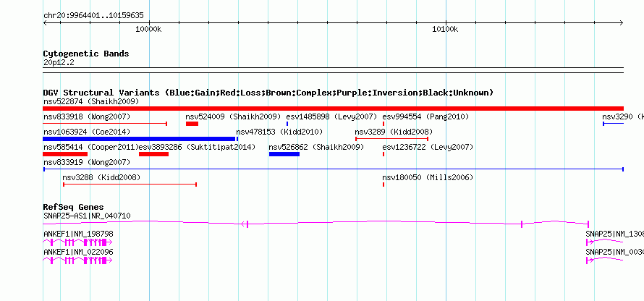644x301 pixels.
Task: Click the nsv585414 (Cooper2011) label
Action: [91, 147]
